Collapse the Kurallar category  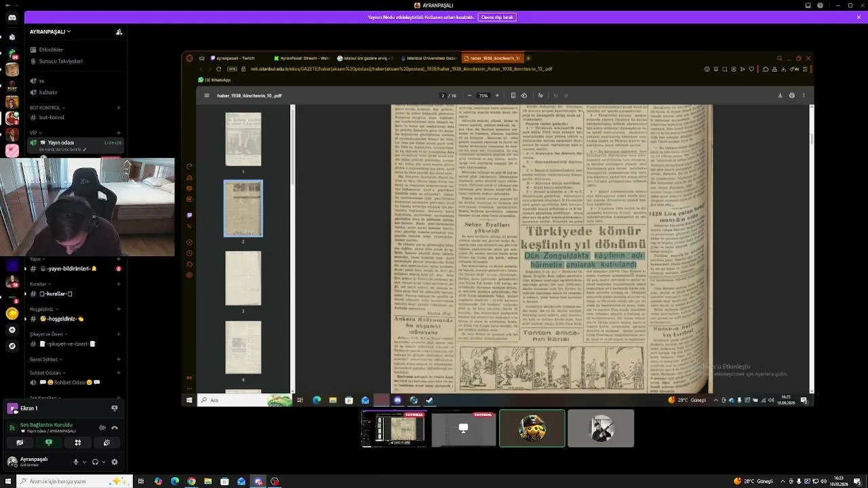[39, 284]
